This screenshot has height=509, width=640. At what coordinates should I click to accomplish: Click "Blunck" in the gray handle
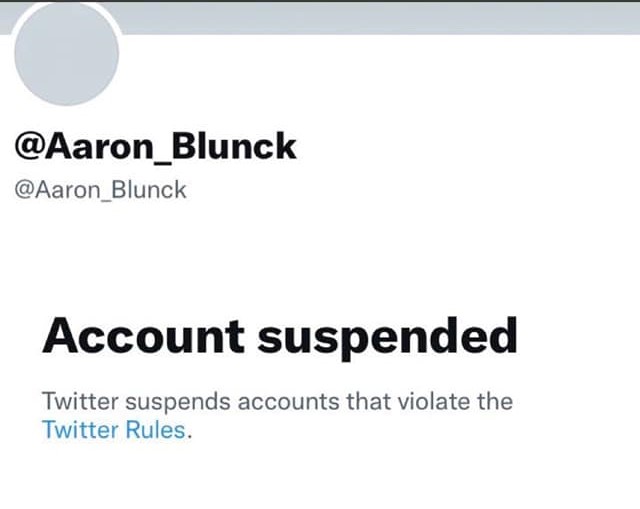click(x=150, y=190)
